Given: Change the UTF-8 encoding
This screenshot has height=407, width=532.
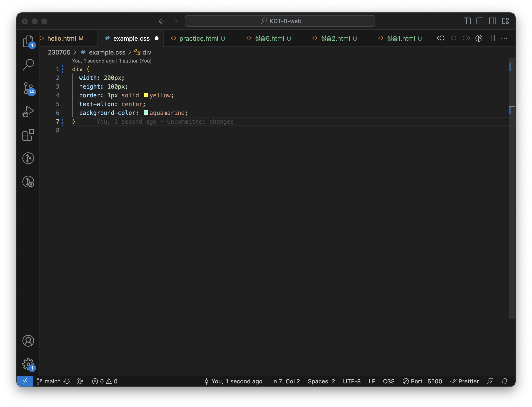Looking at the screenshot, I should pyautogui.click(x=352, y=381).
